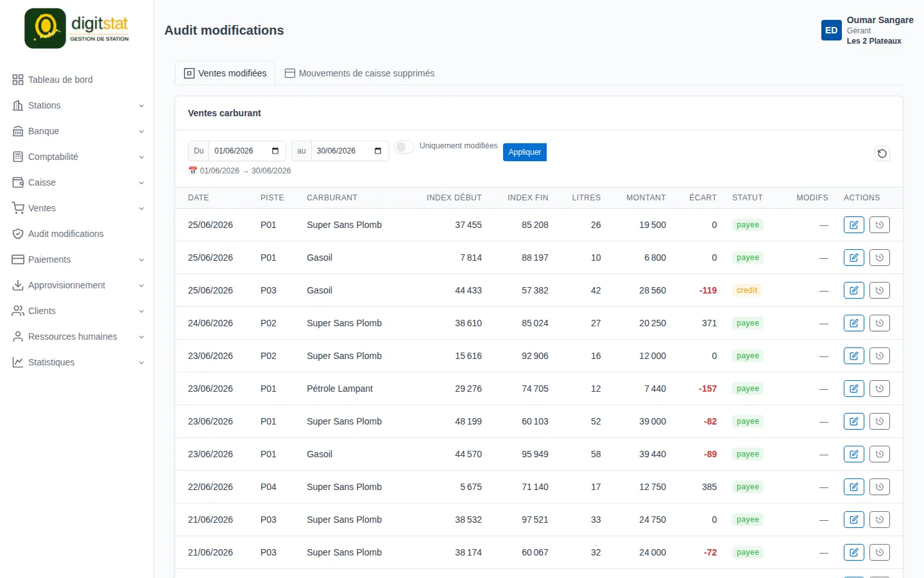Show history for the 24 750 sale row

[x=880, y=520]
